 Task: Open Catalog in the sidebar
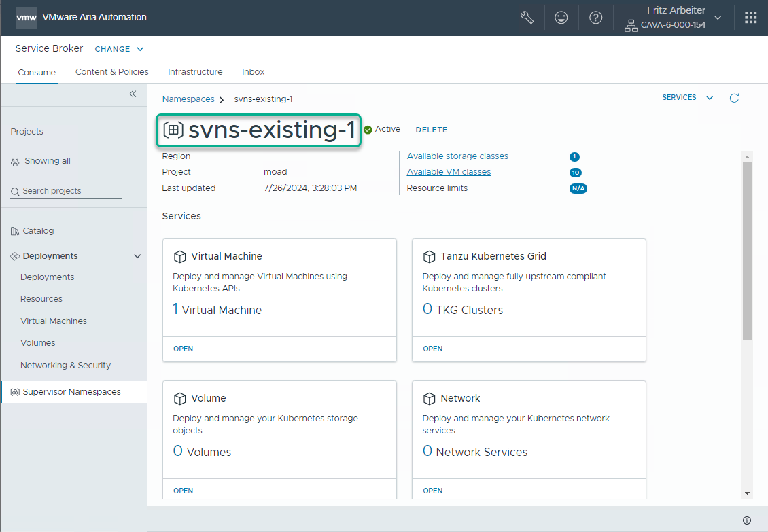tap(38, 231)
